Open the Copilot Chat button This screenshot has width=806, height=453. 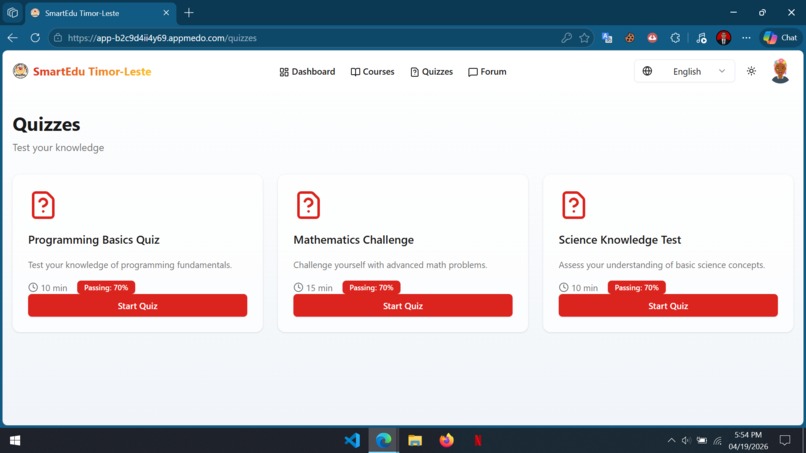[x=780, y=38]
